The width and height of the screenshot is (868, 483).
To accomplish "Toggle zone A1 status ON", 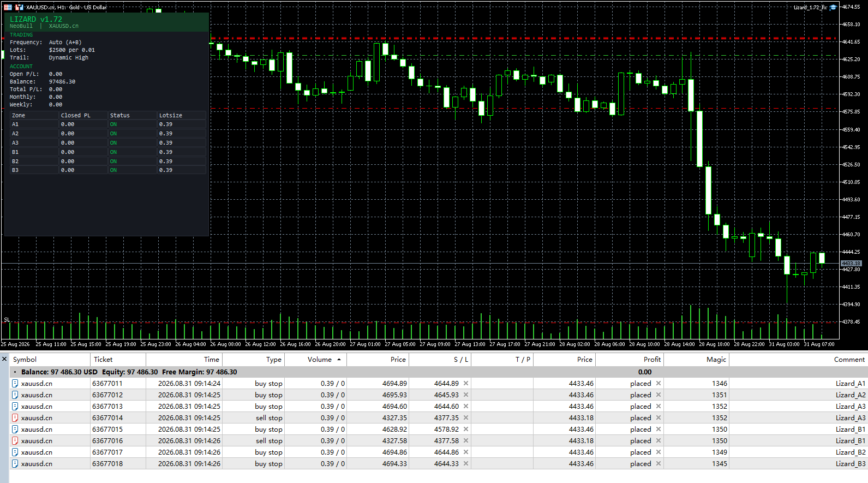I will coord(113,124).
